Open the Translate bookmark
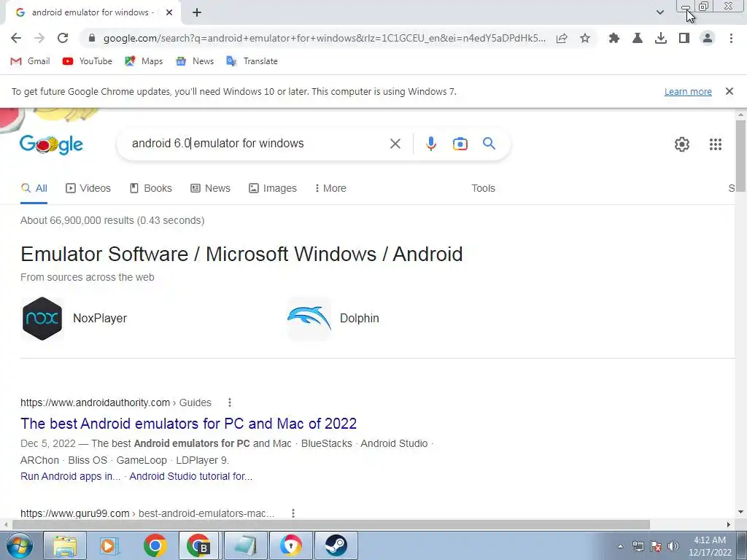Screen dimensions: 747x560 [252, 61]
